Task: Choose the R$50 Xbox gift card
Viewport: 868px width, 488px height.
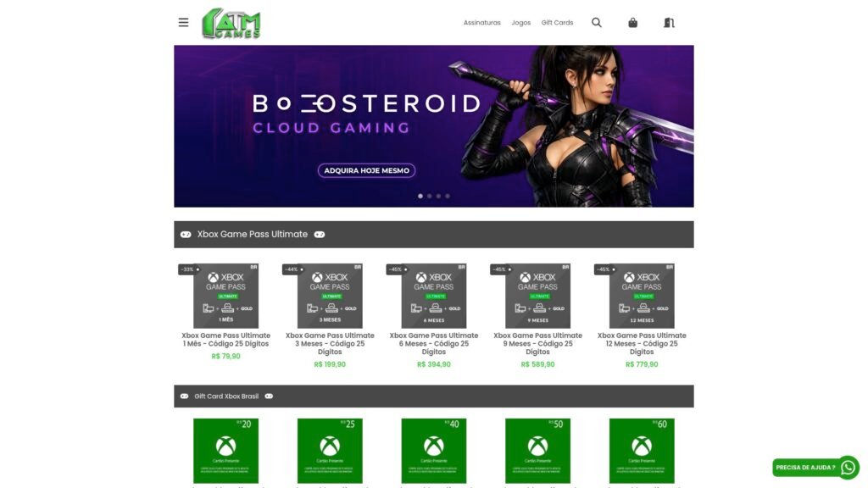Action: coord(537,451)
